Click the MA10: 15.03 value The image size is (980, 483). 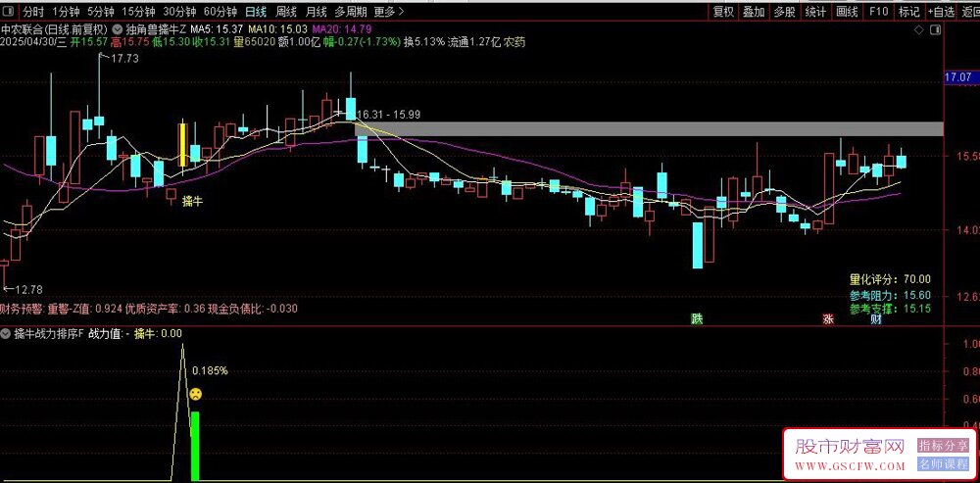tap(277, 29)
